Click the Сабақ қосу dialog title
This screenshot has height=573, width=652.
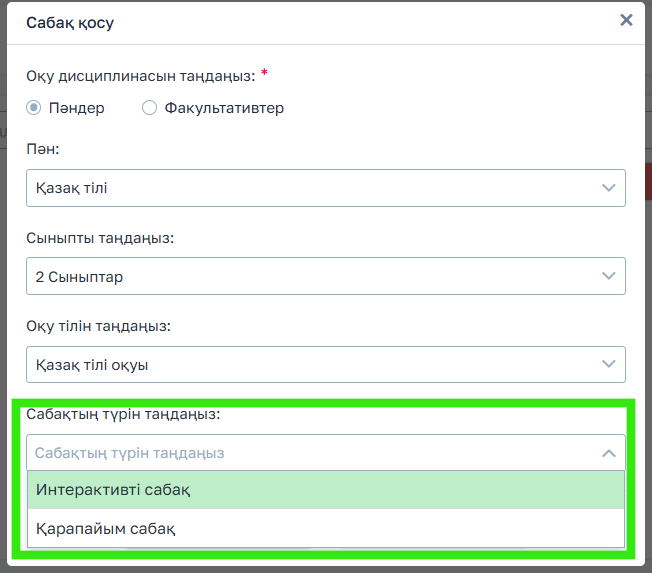click(70, 22)
